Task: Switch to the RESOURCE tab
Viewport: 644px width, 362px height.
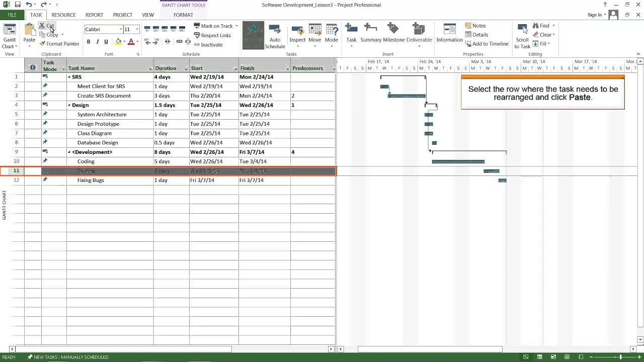Action: point(63,15)
